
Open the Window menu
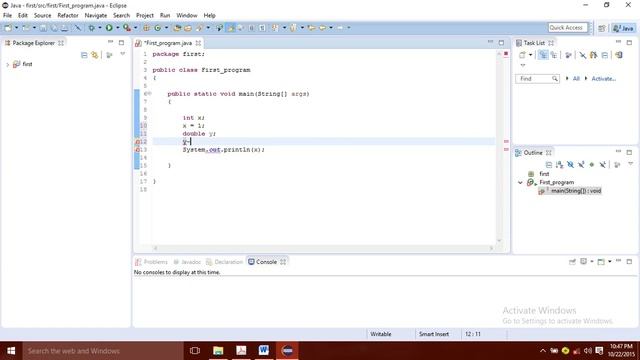tap(187, 16)
